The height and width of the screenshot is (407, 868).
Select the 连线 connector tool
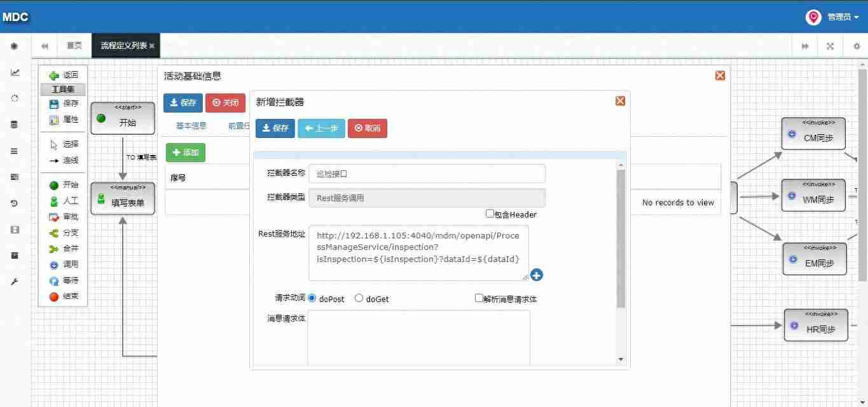[x=63, y=160]
